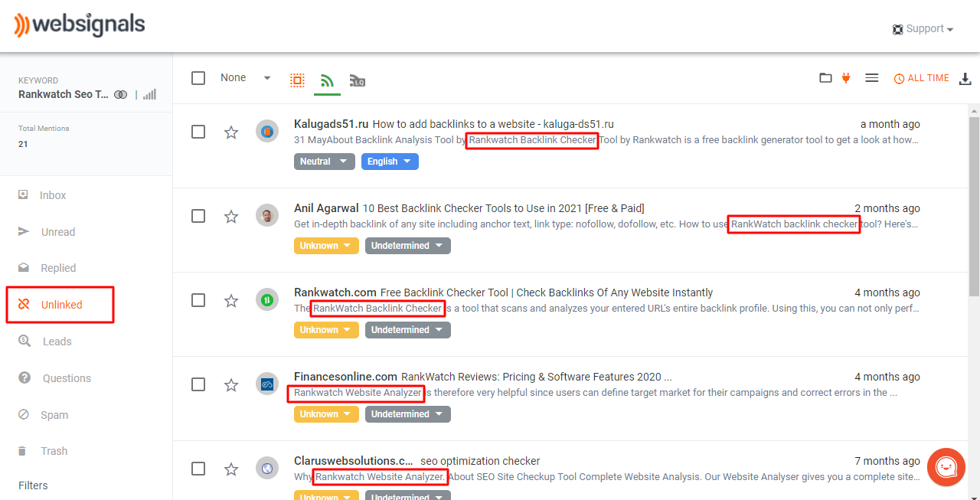Open Unknown sentiment dropdown for Anil Agarwal
Screen dimensions: 980x500
click(326, 246)
